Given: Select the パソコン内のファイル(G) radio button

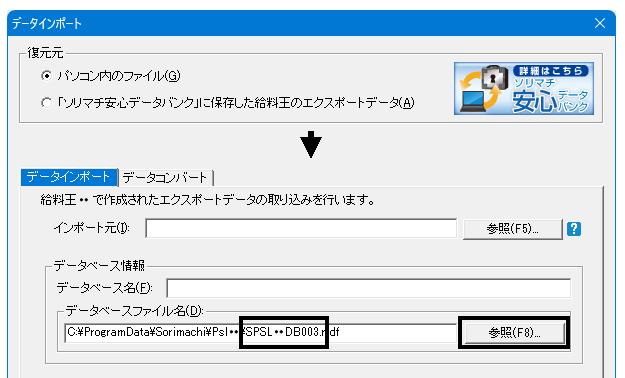Looking at the screenshot, I should pyautogui.click(x=46, y=75).
